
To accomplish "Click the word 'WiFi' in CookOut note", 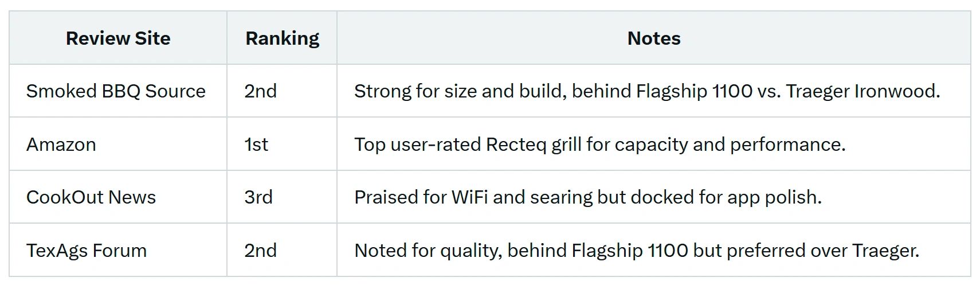I will pyautogui.click(x=469, y=197).
